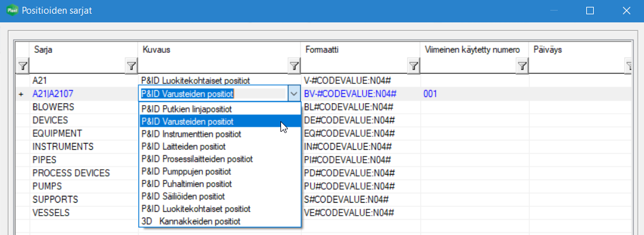Click the PI#CODEVALUE:N04# format cell
The width and height of the screenshot is (644, 235).
pyautogui.click(x=360, y=160)
